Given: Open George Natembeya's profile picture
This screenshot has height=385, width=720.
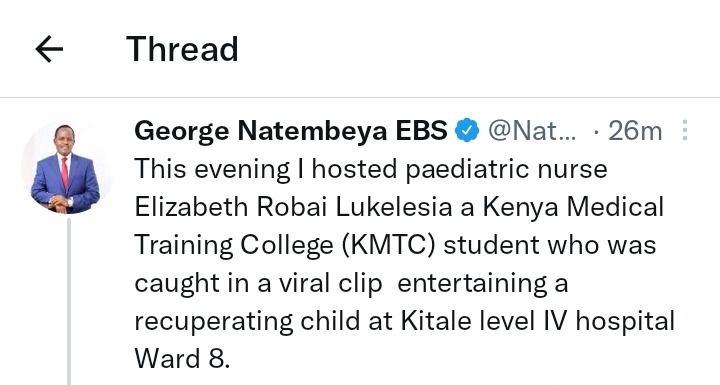Looking at the screenshot, I should coord(66,169).
